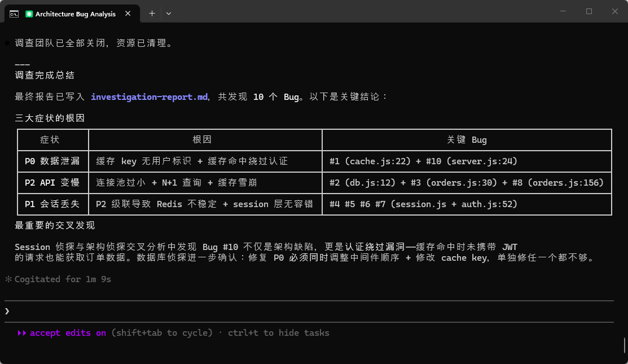Image resolution: width=628 pixels, height=364 pixels.
Task: Maximize the terminal window
Action: coord(589,11)
